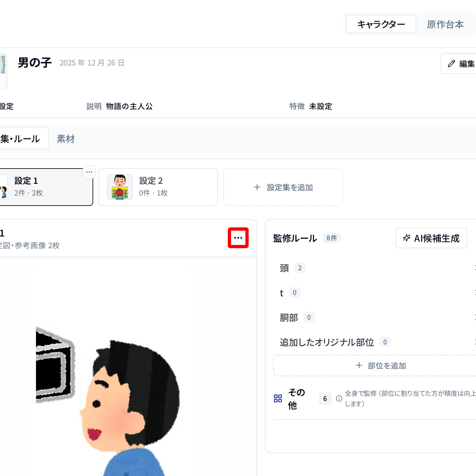This screenshot has height=476, width=476.
Task: Open the three-dot menu beside 参考画像 2枚
Action: point(238,238)
